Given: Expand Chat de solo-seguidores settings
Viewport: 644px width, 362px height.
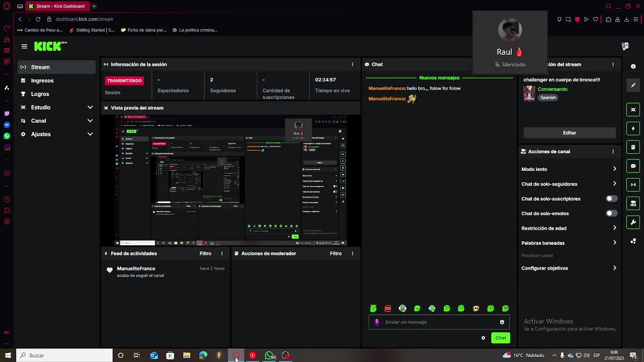Looking at the screenshot, I should pos(614,184).
